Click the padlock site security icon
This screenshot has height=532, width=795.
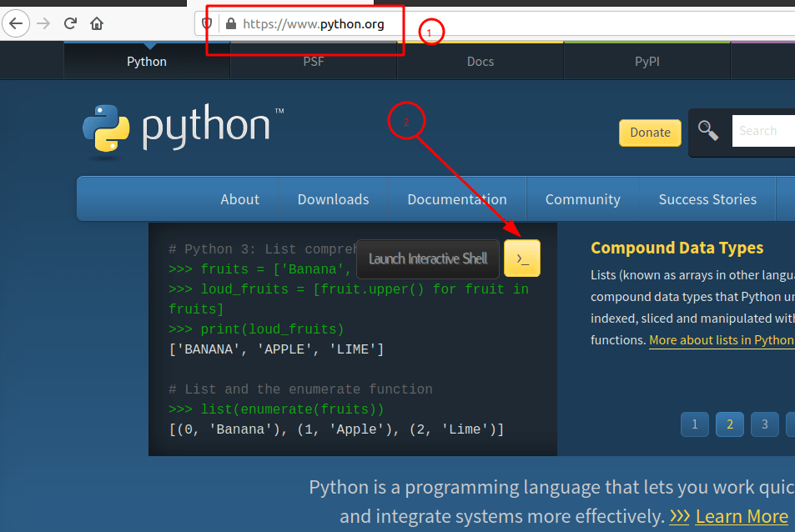tap(231, 24)
